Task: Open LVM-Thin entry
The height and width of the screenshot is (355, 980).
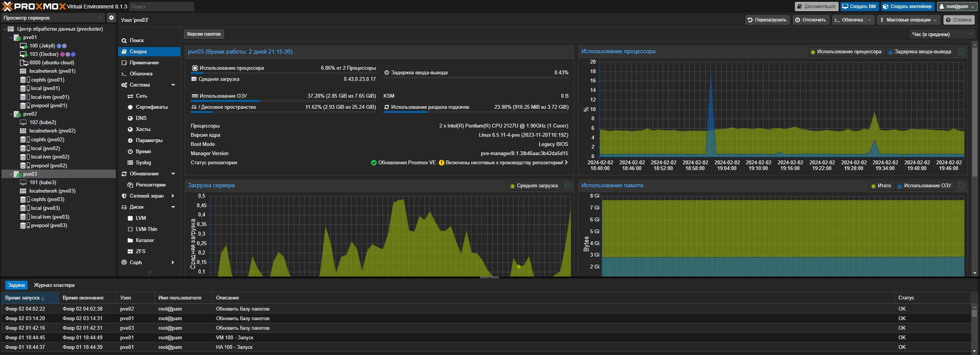Action: point(149,229)
